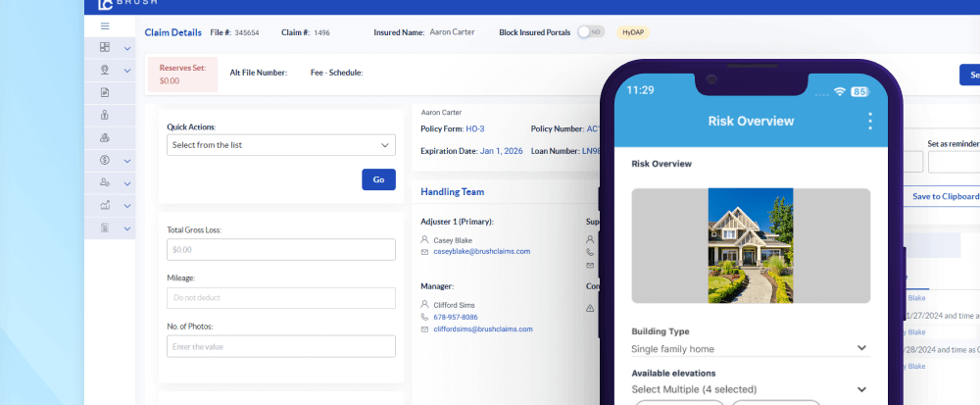Click the Expiration Date Jan 1, 2026 value
The image size is (980, 405).
pyautogui.click(x=502, y=151)
